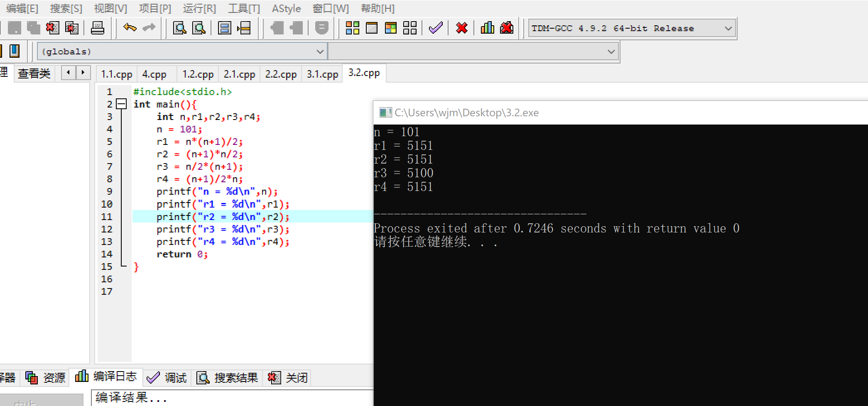Open the 工具[T] menu

pyautogui.click(x=244, y=8)
